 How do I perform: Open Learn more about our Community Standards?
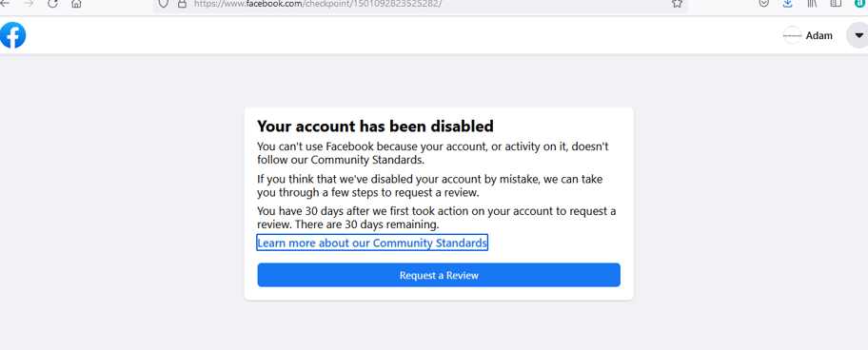372,243
